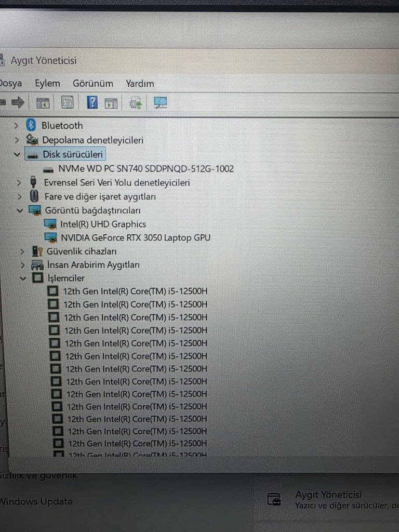Open the Eylem menu
The height and width of the screenshot is (532, 399).
[x=47, y=83]
